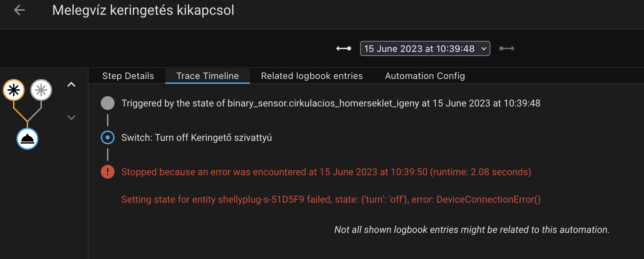Open the trace date dropdown
This screenshot has width=644, height=259.
[x=425, y=48]
